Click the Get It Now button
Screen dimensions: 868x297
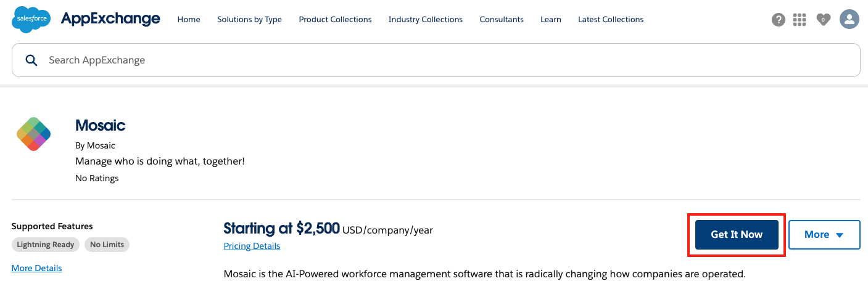click(x=737, y=235)
